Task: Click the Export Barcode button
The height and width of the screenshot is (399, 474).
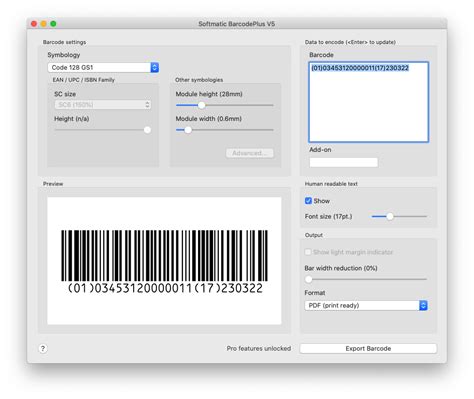Action: coord(368,348)
